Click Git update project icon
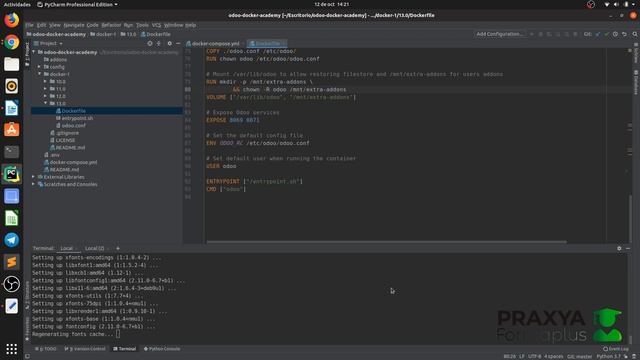Image resolution: width=640 pixels, height=360 pixels. (x=598, y=34)
